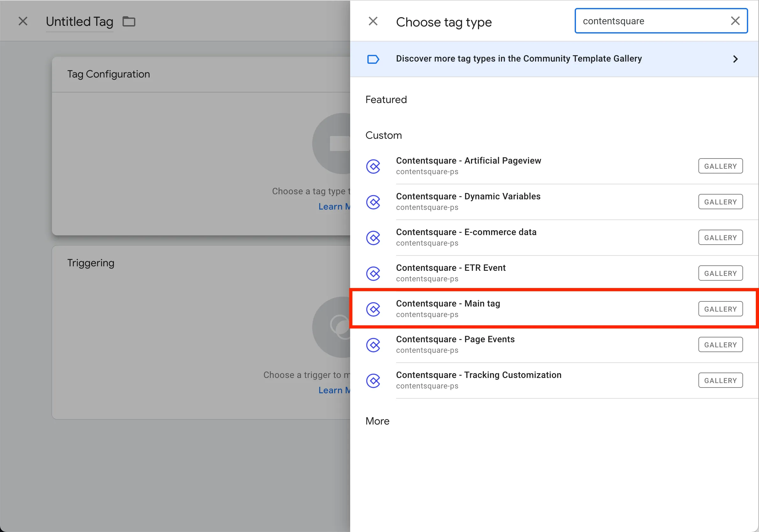Click contentsquare-ps under Main tag
The width and height of the screenshot is (759, 532).
[x=427, y=314]
